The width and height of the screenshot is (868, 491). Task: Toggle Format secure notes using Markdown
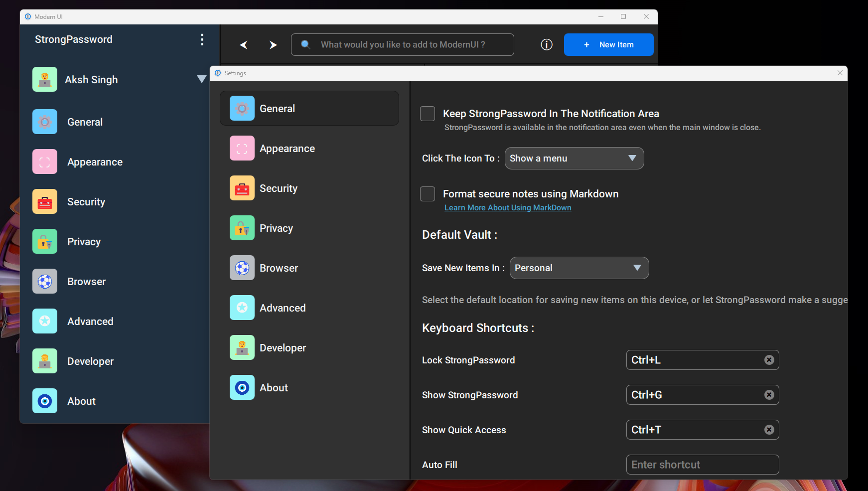pos(428,194)
